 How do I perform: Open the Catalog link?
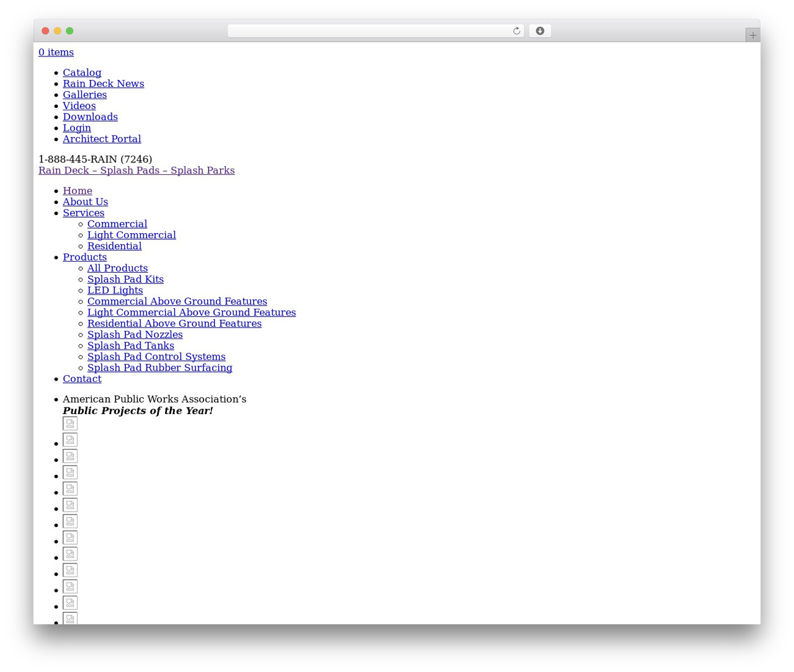82,73
